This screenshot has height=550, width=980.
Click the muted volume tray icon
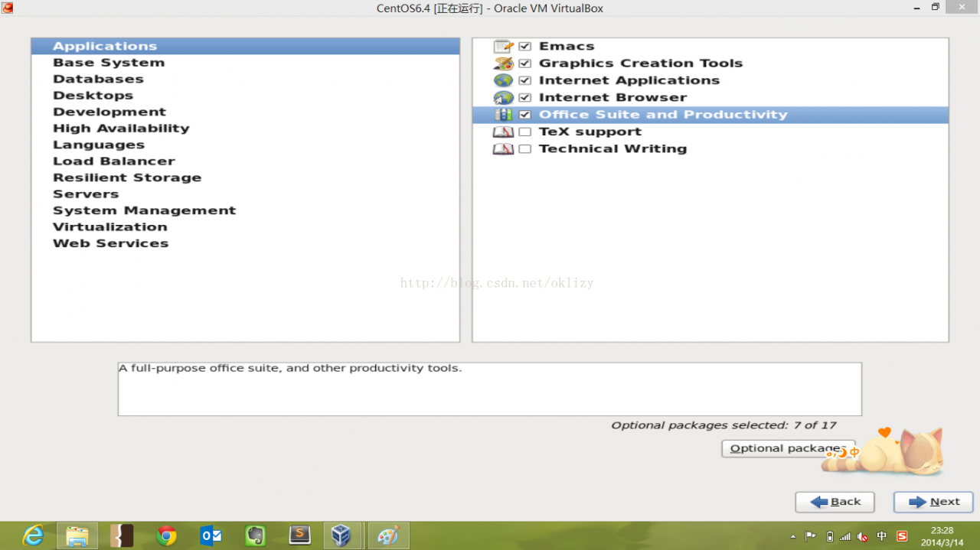click(x=863, y=536)
